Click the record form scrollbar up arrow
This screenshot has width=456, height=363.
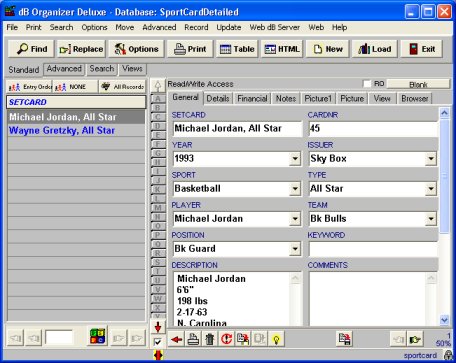point(444,113)
